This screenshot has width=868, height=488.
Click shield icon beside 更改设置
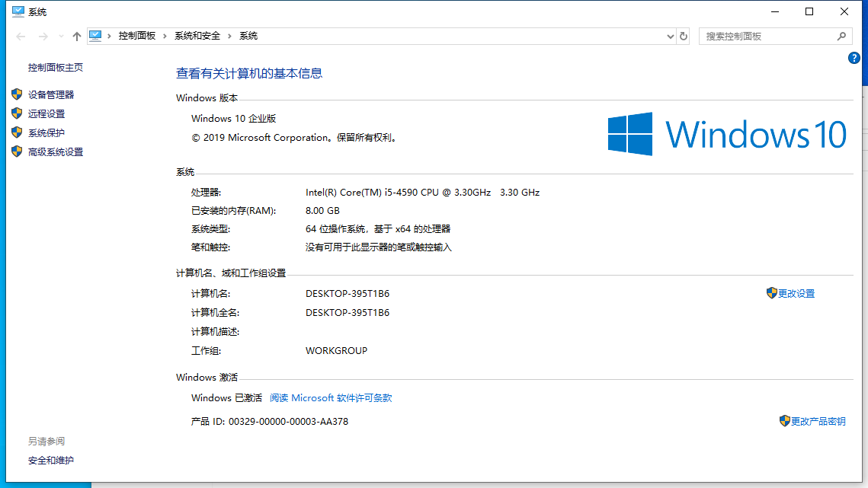tap(772, 293)
